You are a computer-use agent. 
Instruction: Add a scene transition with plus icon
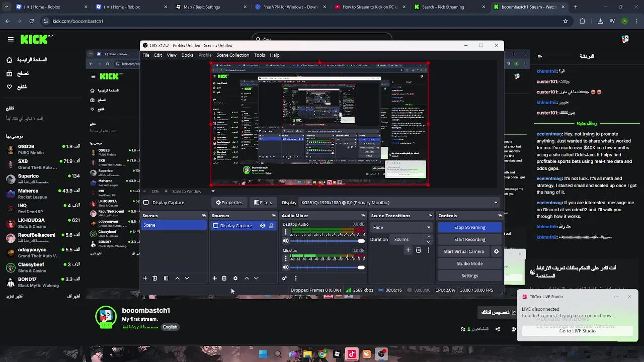(408, 250)
